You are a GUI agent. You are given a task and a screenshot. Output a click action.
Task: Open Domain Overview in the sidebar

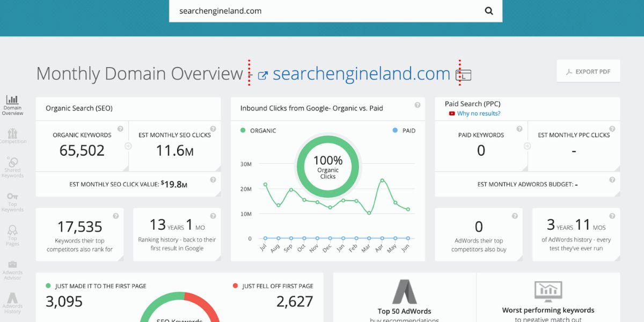12,106
